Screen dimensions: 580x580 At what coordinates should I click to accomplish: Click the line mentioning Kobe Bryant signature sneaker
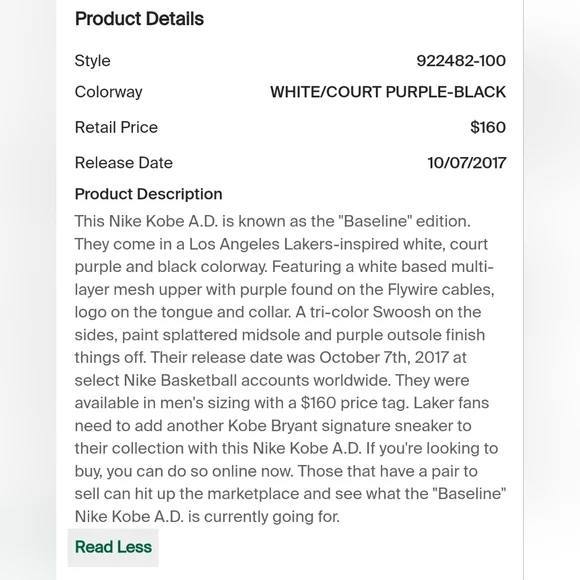point(273,426)
